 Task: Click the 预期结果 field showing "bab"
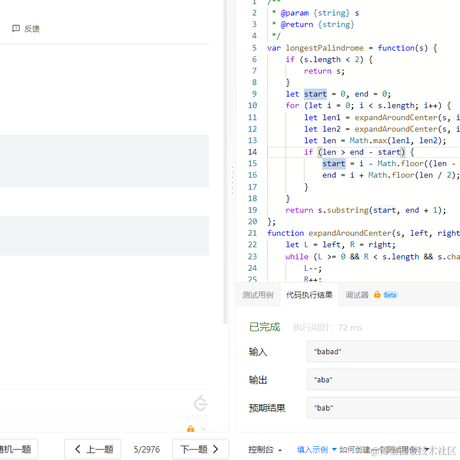click(x=383, y=408)
